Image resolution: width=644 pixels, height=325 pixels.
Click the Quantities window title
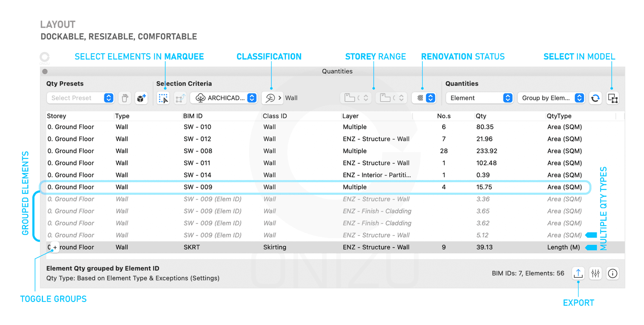coord(337,71)
